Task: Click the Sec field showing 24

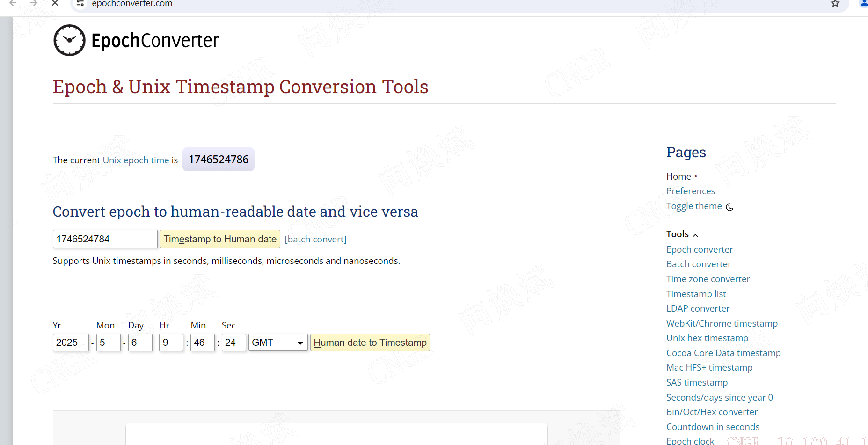Action: (x=234, y=343)
